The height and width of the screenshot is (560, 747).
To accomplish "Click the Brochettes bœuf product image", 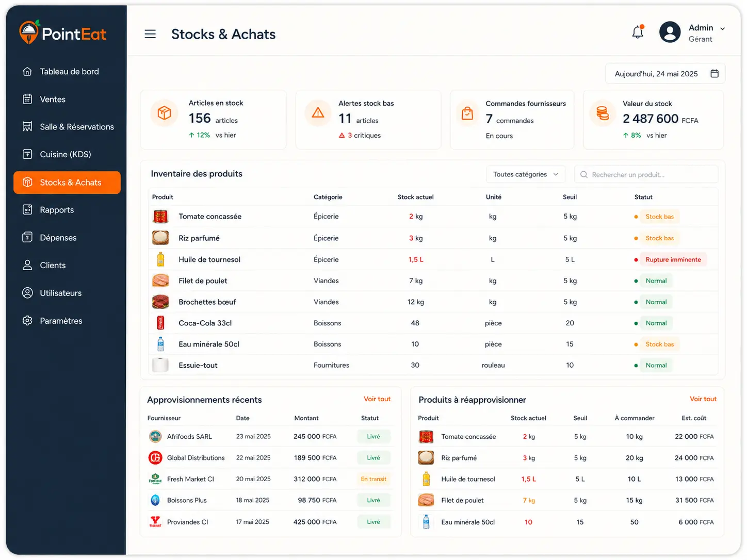I will point(160,302).
